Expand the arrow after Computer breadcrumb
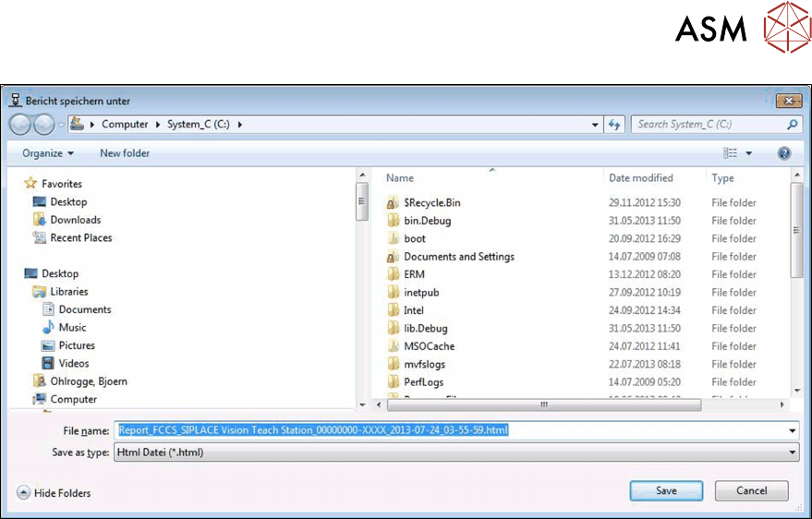 [158, 124]
